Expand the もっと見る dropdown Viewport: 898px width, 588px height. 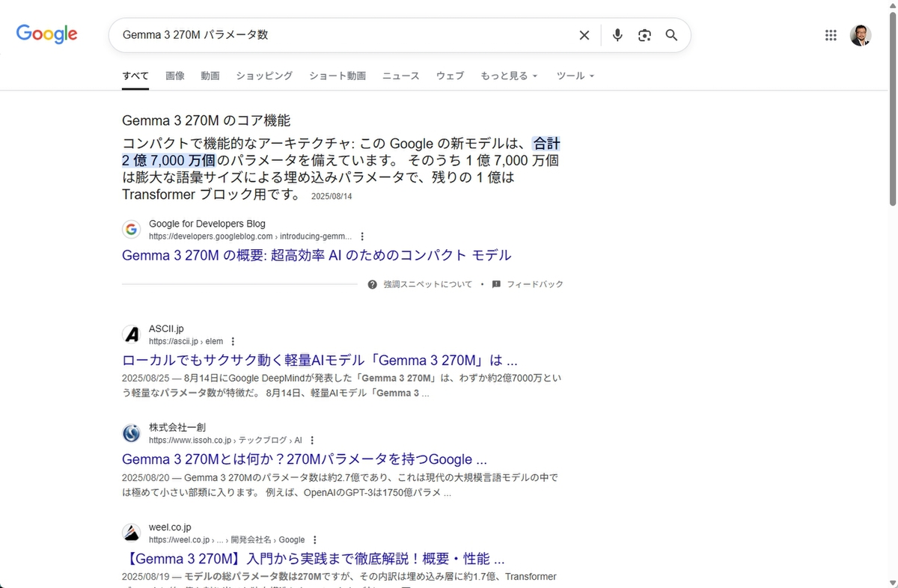(x=509, y=76)
